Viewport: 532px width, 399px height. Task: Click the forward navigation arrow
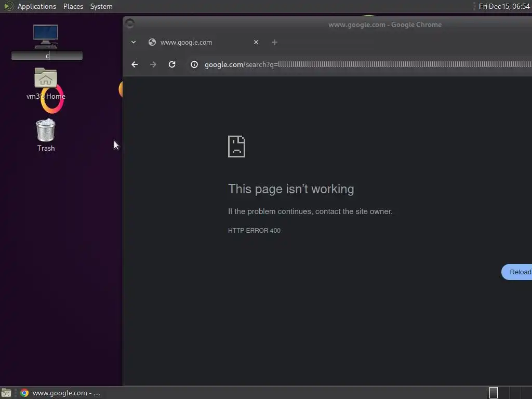[153, 64]
